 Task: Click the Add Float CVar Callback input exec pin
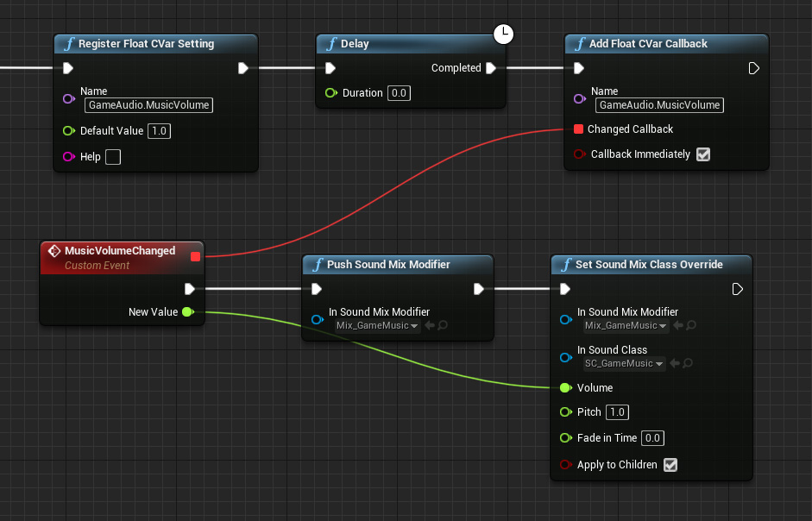tap(578, 68)
